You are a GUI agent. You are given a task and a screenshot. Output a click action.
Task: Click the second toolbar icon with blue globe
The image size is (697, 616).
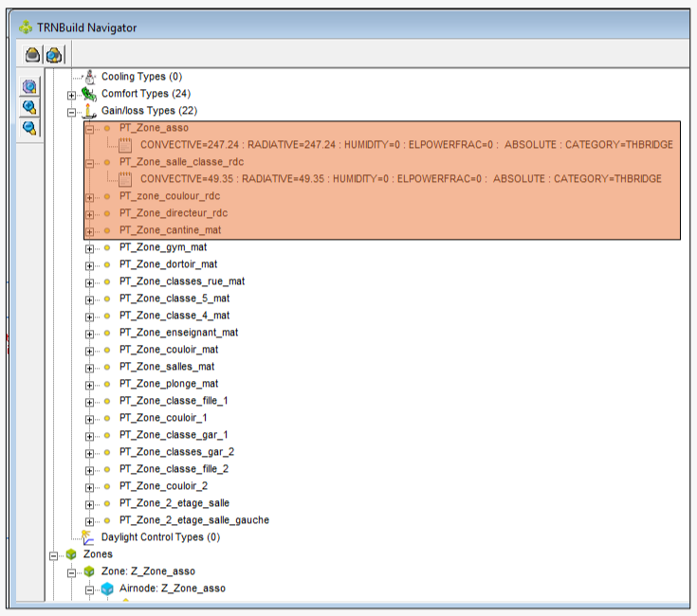pyautogui.click(x=53, y=55)
